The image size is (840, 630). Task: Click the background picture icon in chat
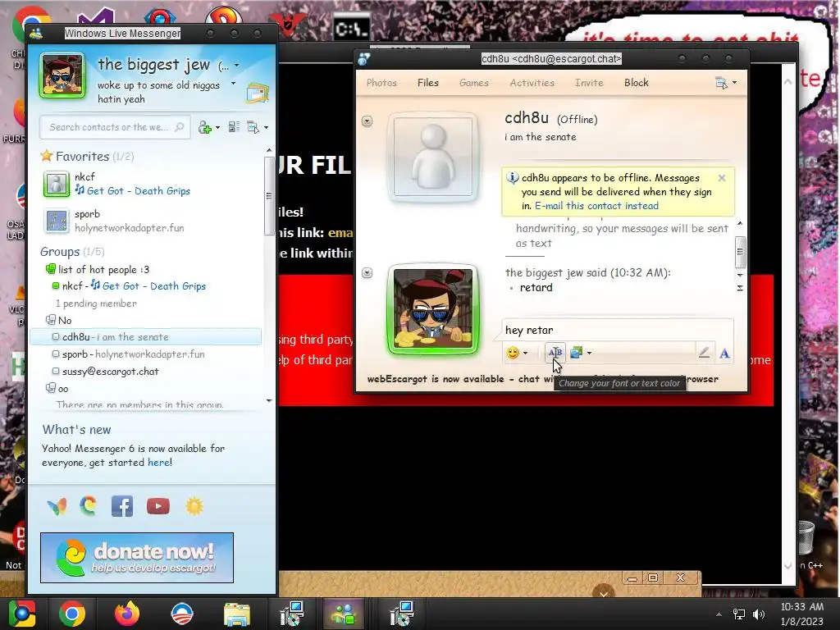pos(577,353)
